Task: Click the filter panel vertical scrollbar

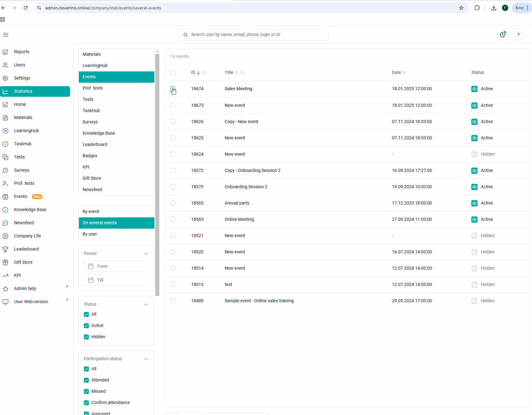Action: [x=157, y=175]
